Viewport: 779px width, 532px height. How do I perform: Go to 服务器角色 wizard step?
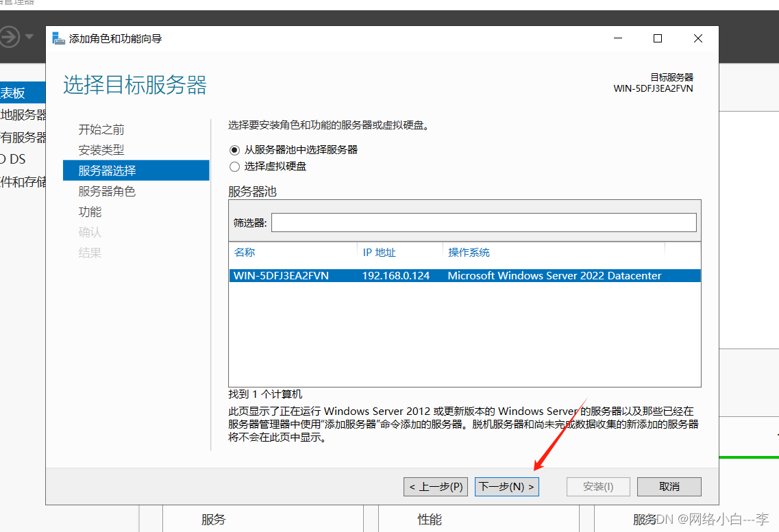(107, 191)
